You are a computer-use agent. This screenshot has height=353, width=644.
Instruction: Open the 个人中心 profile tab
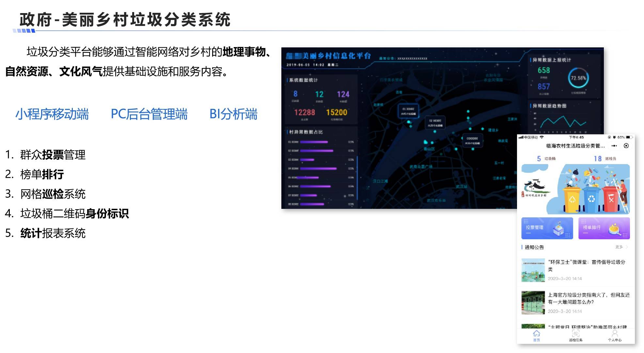tap(615, 336)
